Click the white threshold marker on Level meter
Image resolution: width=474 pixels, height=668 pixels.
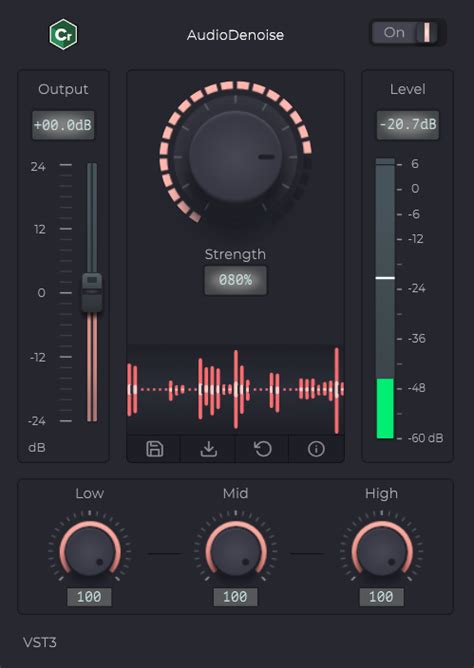click(x=385, y=278)
